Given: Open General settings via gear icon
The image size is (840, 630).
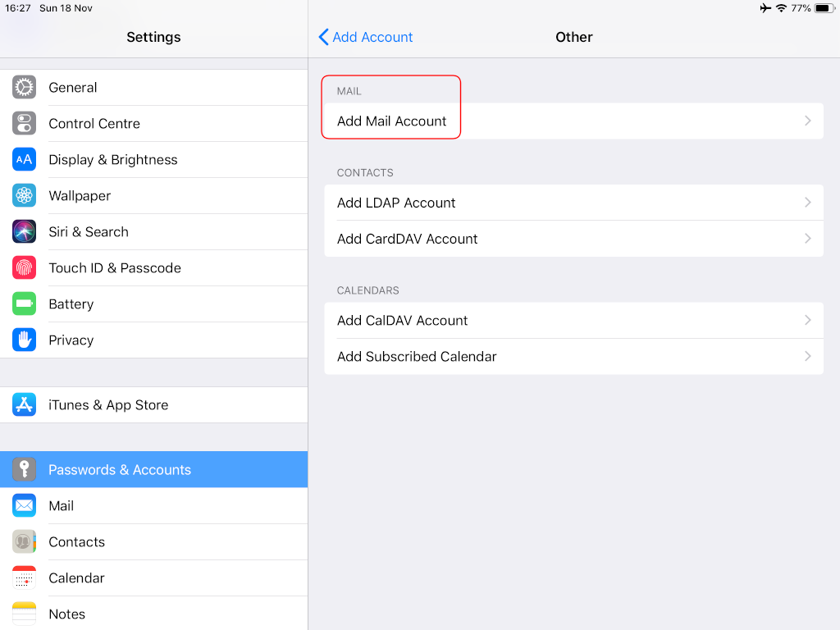Looking at the screenshot, I should 24,87.
